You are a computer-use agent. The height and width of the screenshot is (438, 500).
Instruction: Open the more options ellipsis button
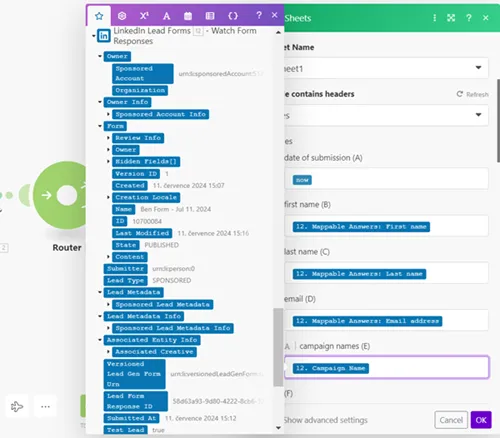coord(45,406)
